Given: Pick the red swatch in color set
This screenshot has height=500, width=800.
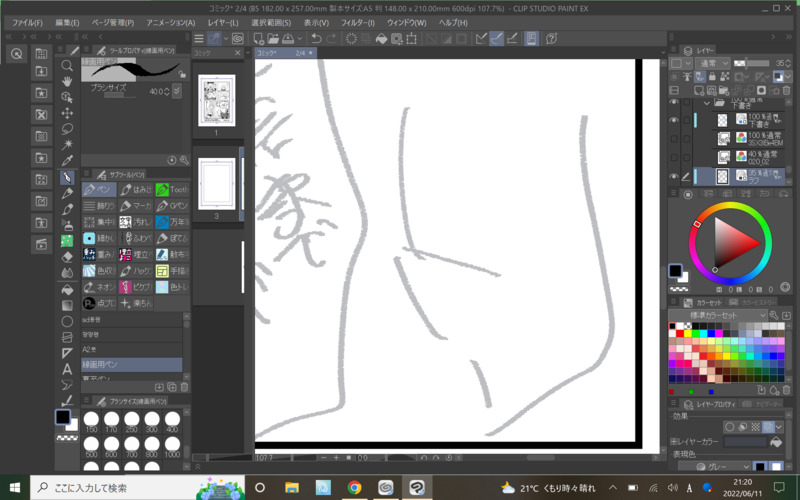Looking at the screenshot, I should coord(680,334).
